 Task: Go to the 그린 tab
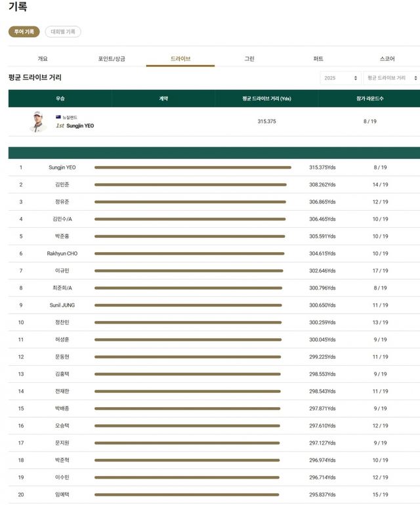249,58
